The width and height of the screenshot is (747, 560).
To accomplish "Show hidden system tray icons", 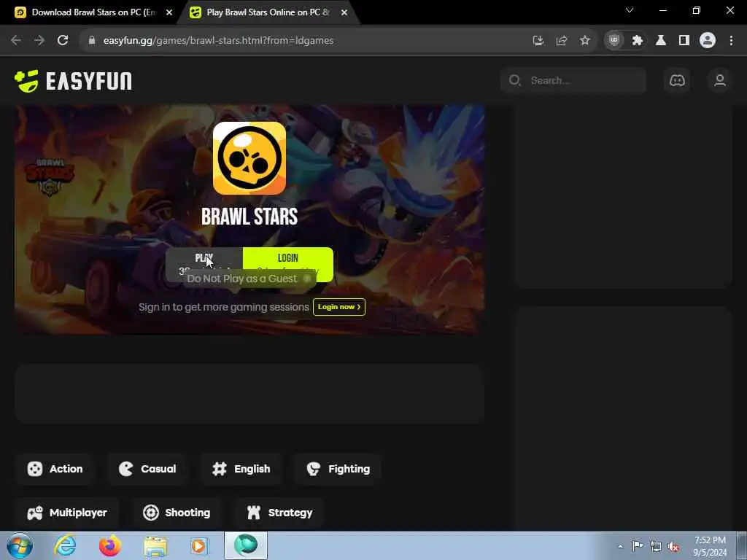I will [620, 546].
